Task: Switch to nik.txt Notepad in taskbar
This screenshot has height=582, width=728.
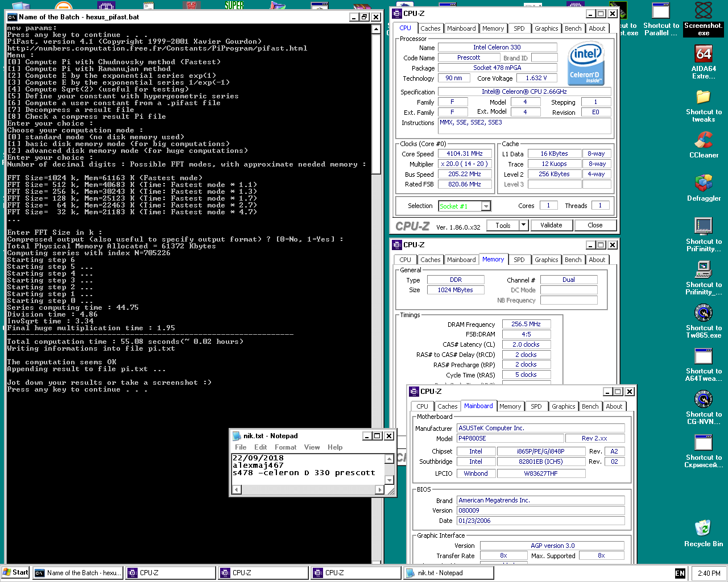Action: click(x=448, y=573)
